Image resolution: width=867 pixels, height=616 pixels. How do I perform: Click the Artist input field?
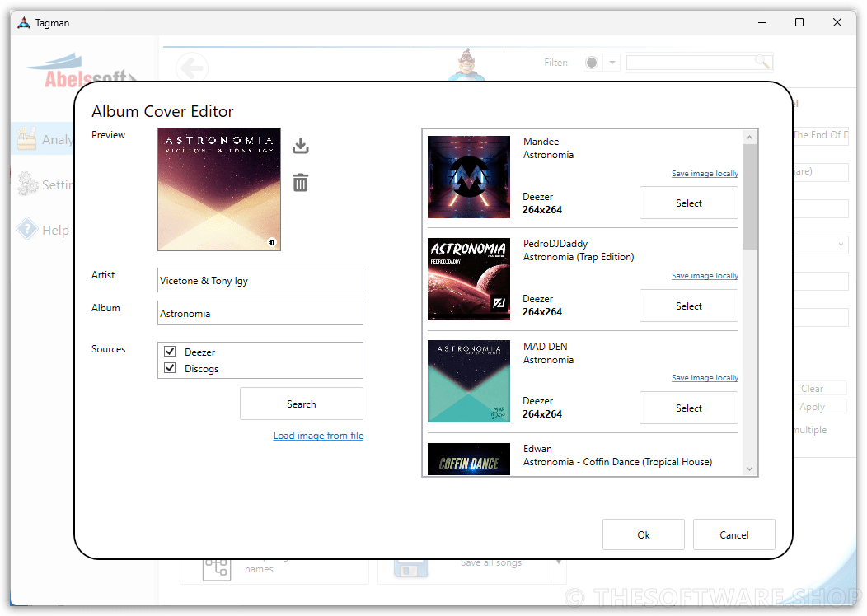[x=260, y=280]
